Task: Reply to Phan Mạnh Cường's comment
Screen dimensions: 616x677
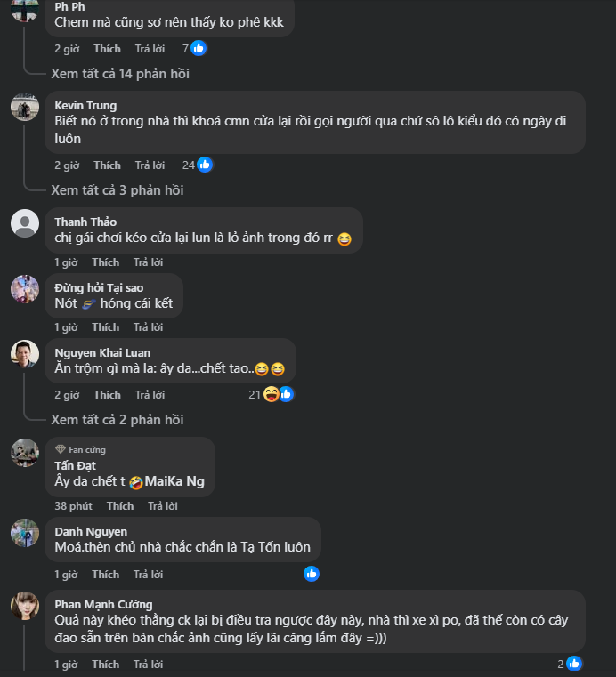Action: (x=148, y=665)
